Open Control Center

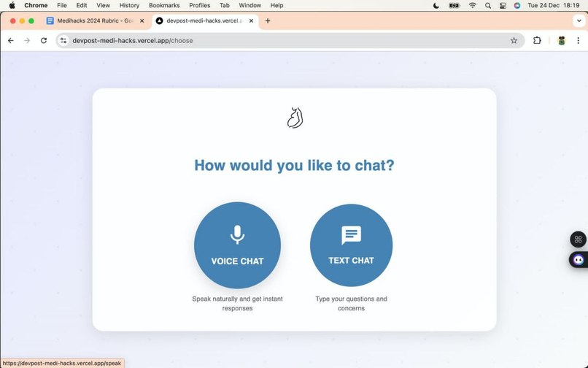(x=503, y=5)
